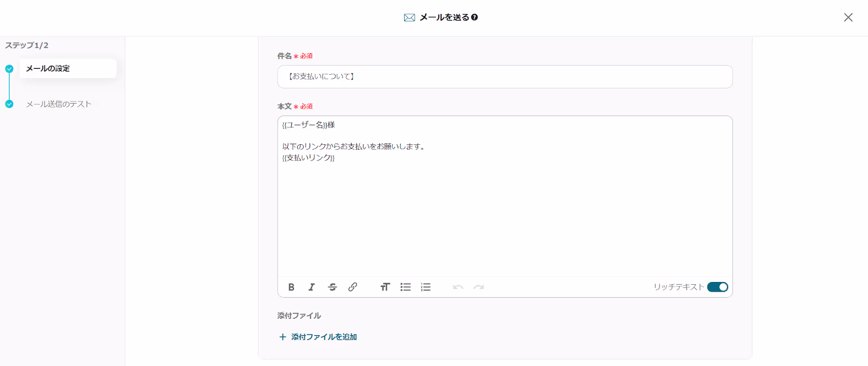Open help for メールを送る question mark
This screenshot has width=868, height=366.
[x=475, y=17]
